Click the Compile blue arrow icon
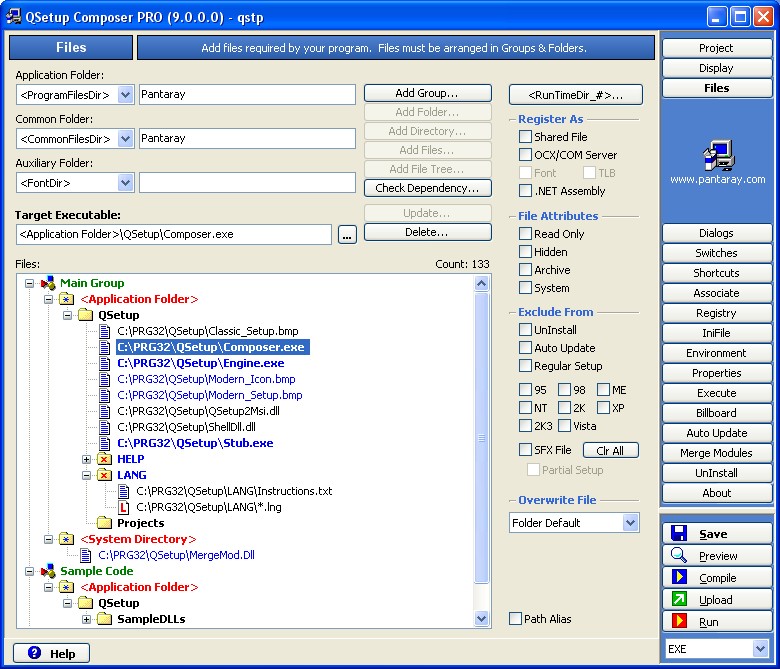This screenshot has height=669, width=780. coord(679,577)
